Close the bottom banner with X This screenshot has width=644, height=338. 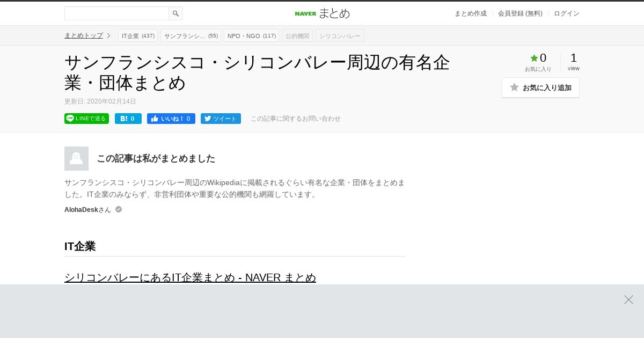tap(628, 299)
